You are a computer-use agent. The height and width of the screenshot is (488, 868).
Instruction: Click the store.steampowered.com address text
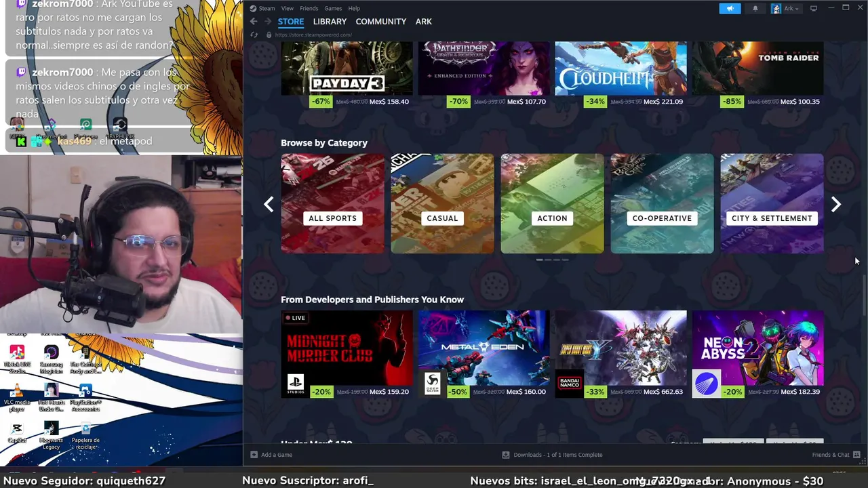(x=313, y=35)
